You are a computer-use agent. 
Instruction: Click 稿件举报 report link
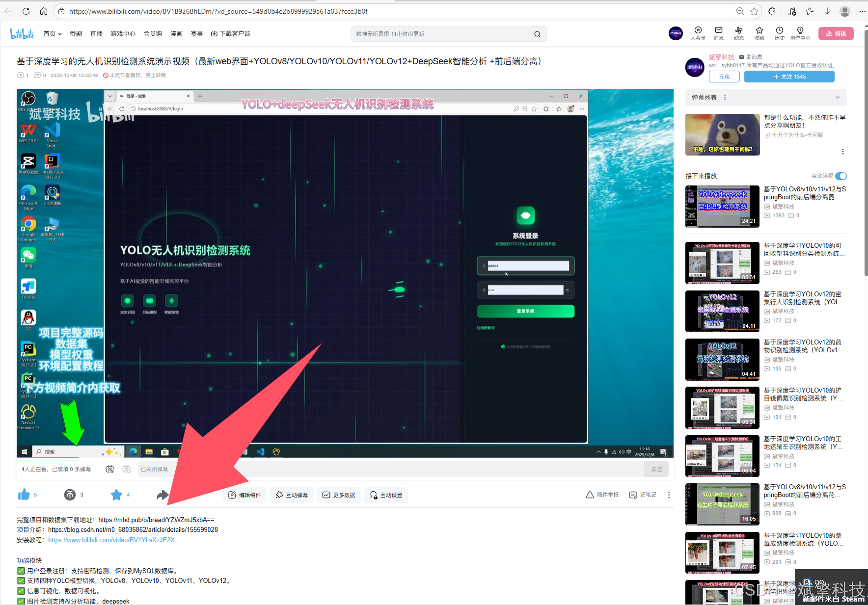click(x=602, y=495)
